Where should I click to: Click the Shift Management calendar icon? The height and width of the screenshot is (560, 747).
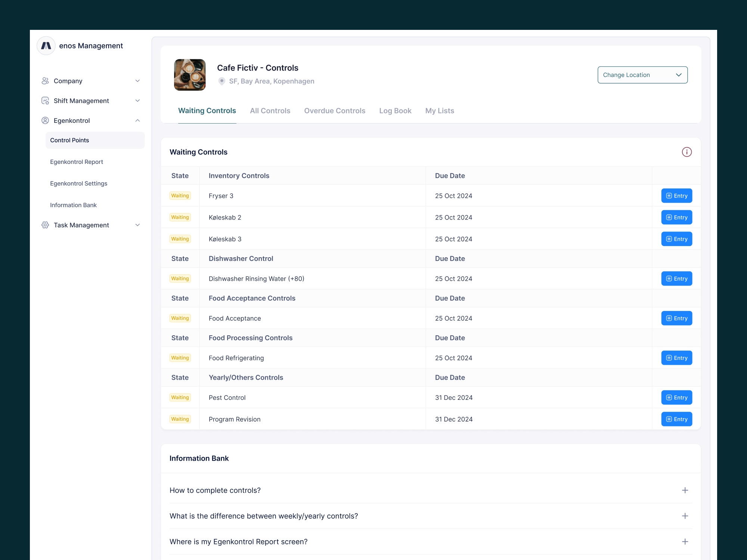coord(45,100)
